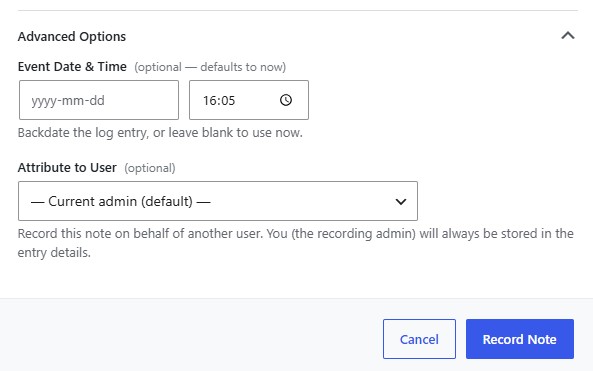Open the Attribute to User dropdown
The image size is (593, 371).
pyautogui.click(x=218, y=201)
